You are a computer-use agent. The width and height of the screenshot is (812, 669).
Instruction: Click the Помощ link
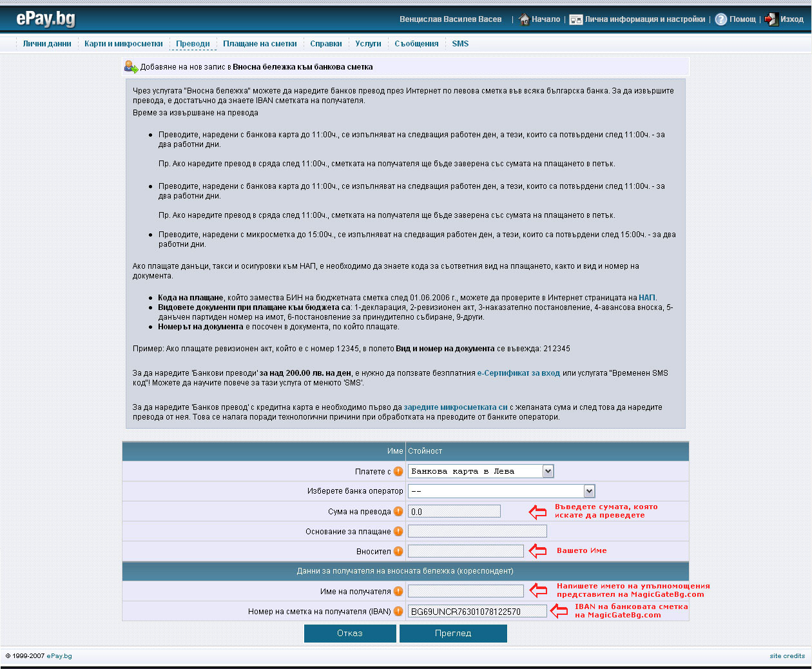coord(742,19)
